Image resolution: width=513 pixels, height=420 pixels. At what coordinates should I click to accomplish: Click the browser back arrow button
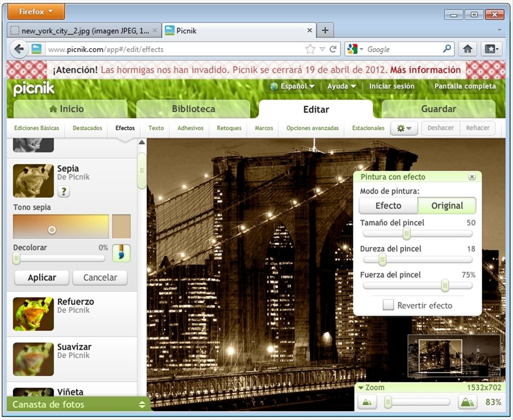pos(19,49)
